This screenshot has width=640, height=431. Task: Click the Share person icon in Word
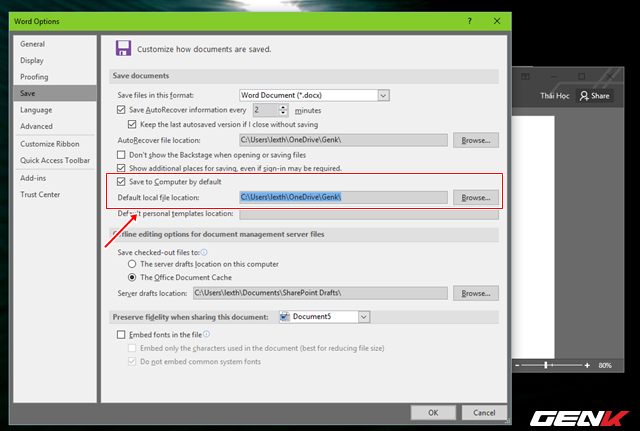coord(584,96)
